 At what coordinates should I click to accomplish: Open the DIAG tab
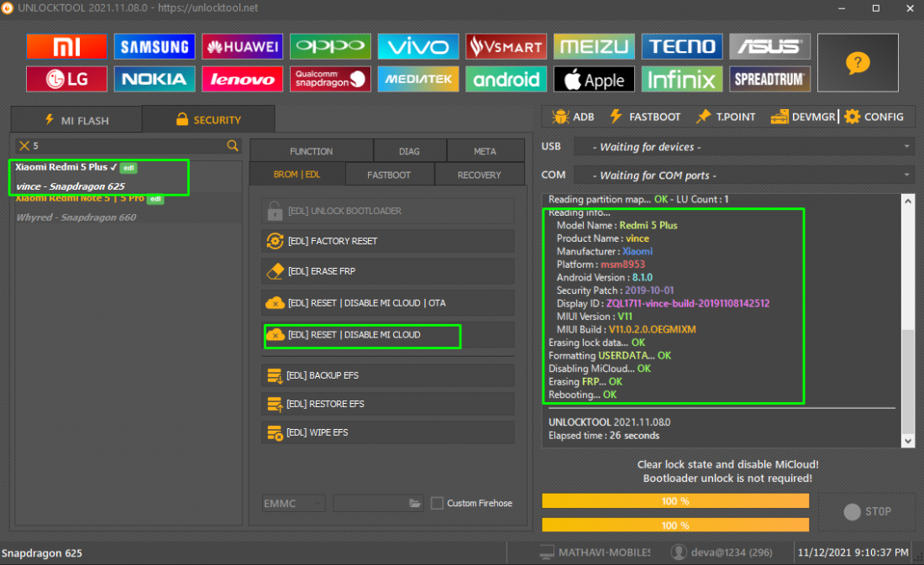tap(410, 151)
